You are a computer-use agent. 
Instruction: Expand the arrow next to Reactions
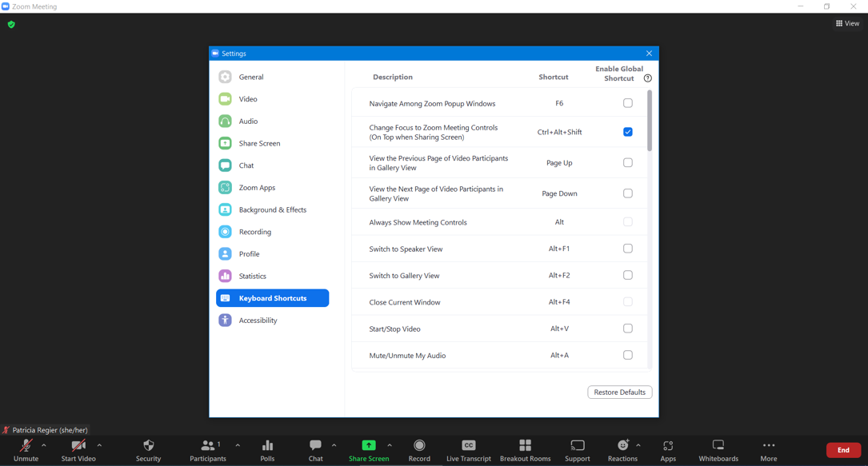[x=638, y=445]
